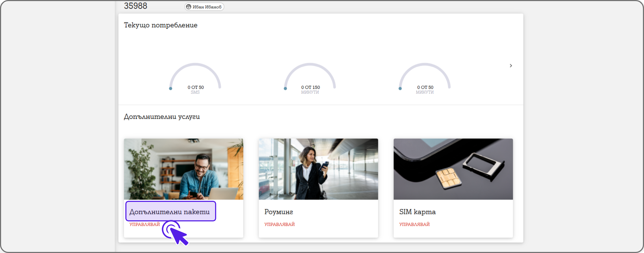Click the SIM card tray thumbnail

453,169
